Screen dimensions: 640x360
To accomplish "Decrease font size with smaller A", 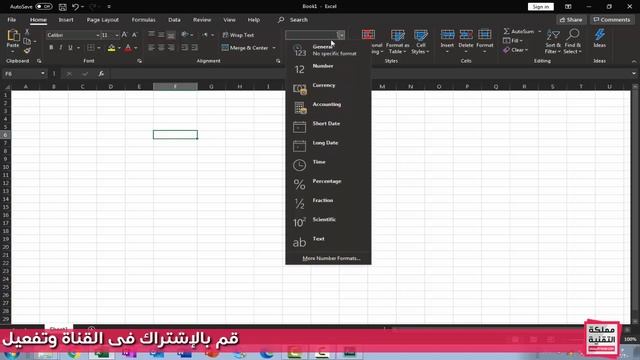I will (134, 35).
